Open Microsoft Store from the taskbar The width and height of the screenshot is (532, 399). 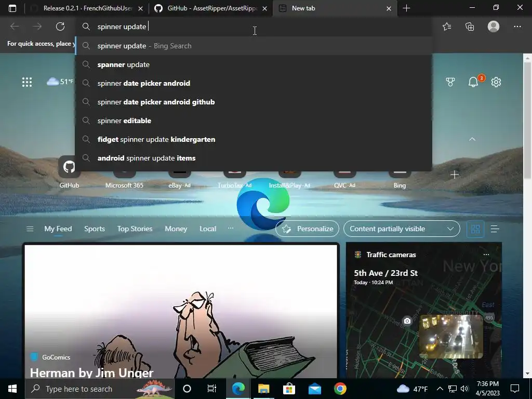(289, 389)
